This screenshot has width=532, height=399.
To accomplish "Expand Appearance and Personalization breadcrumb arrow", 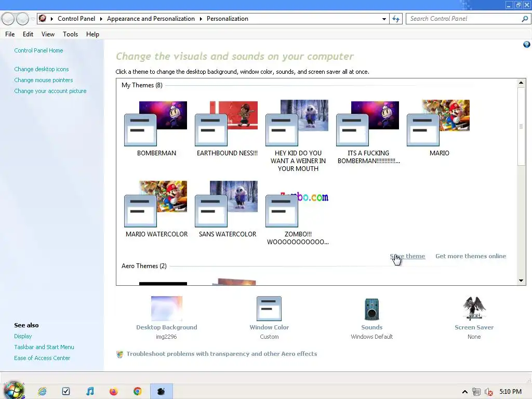I will [x=201, y=19].
